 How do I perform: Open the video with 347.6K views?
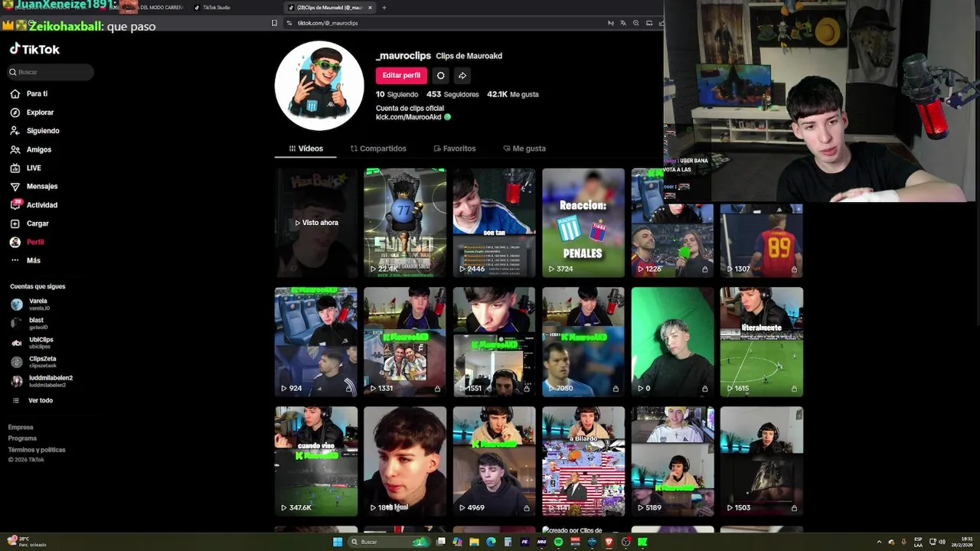pos(316,461)
